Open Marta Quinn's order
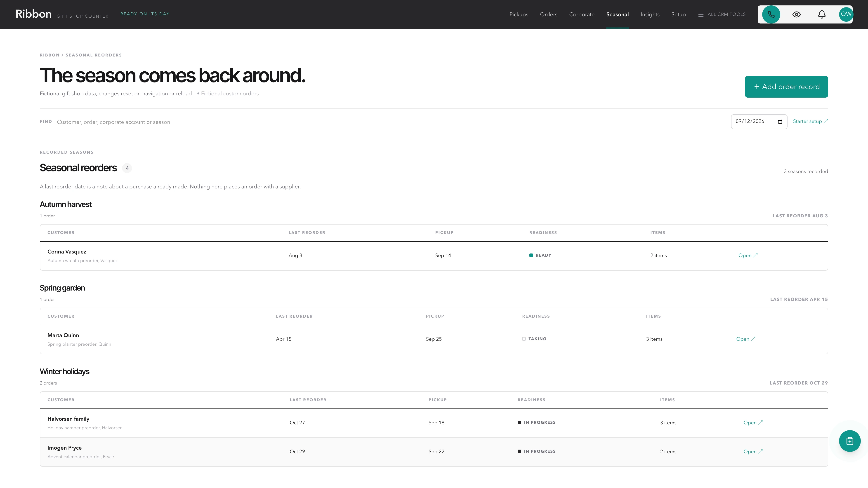This screenshot has height=488, width=868. (746, 339)
